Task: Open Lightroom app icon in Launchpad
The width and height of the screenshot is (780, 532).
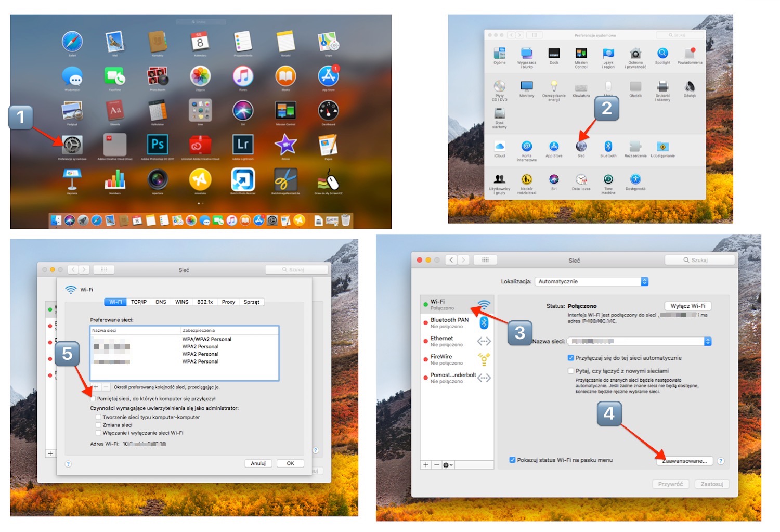Action: (x=243, y=145)
